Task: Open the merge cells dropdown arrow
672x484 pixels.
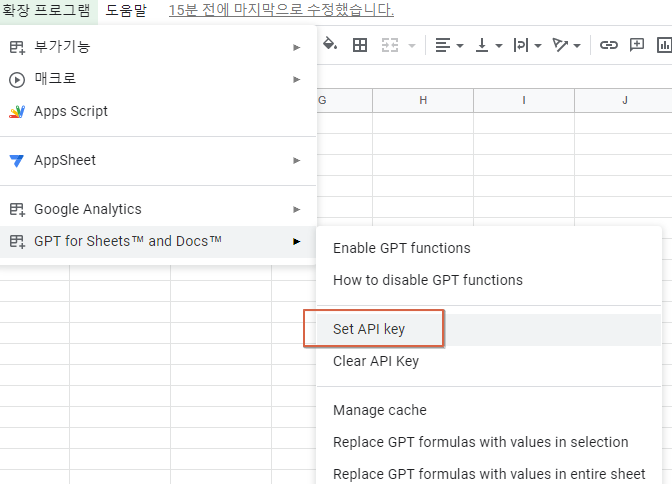Action: (x=412, y=45)
